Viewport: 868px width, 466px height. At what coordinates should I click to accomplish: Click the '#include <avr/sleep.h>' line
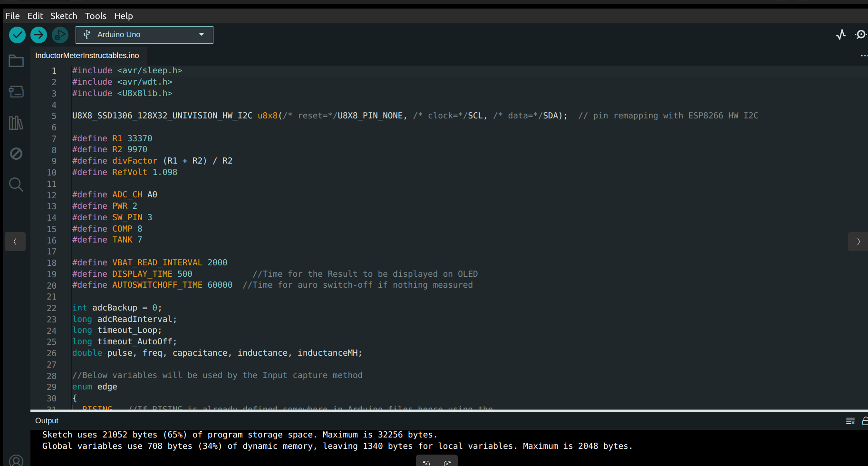(x=127, y=70)
